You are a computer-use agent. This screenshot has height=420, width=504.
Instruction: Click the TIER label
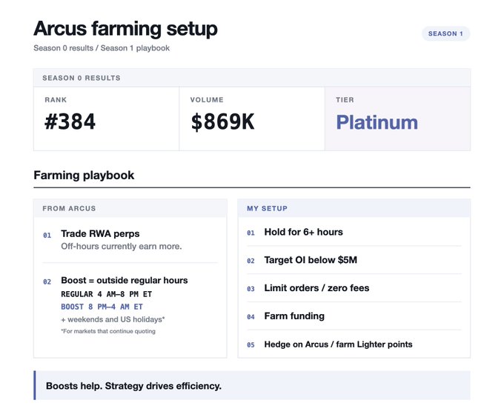345,100
